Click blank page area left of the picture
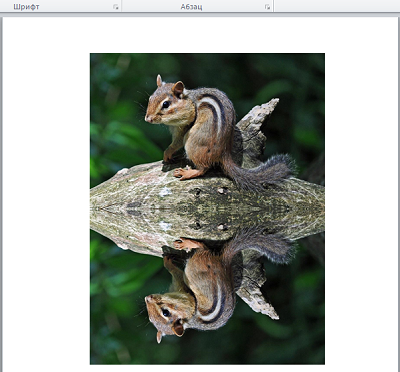The height and width of the screenshot is (372, 400). click(46, 200)
